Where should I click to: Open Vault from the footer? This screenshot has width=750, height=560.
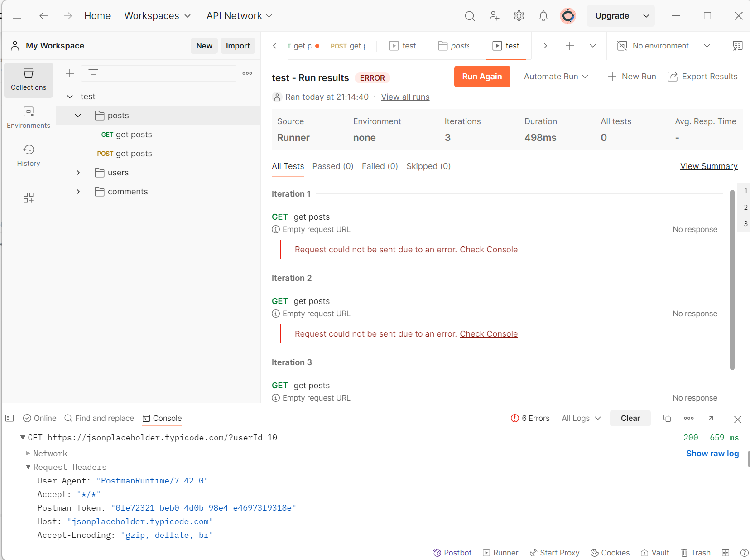655,553
